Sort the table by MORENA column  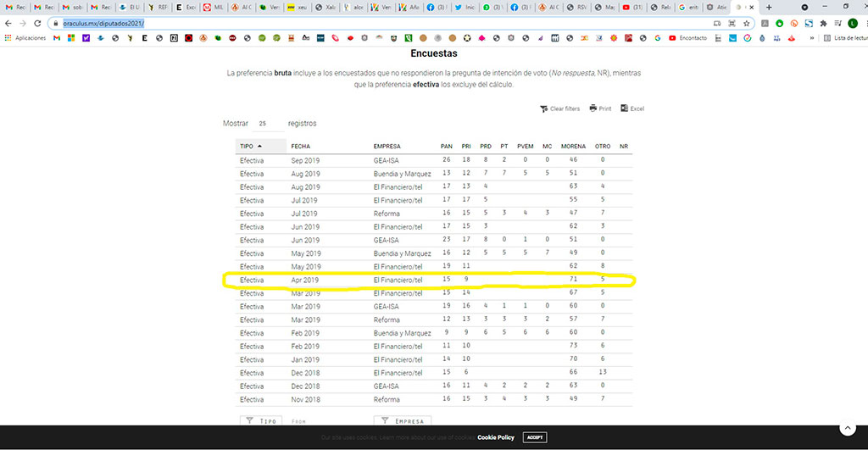coord(573,146)
